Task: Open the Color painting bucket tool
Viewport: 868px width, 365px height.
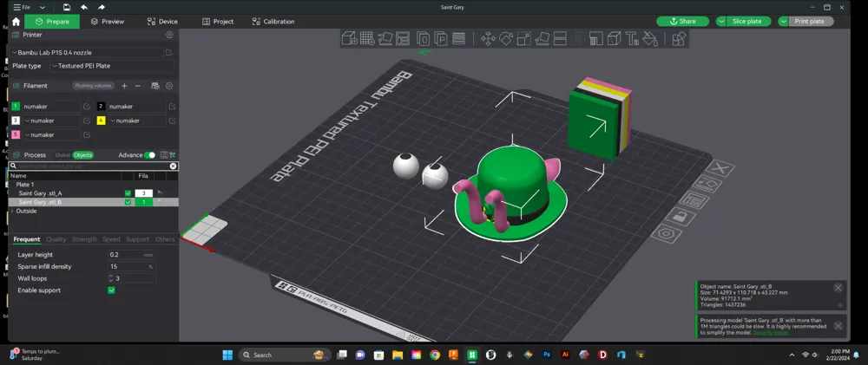Action: pos(650,39)
